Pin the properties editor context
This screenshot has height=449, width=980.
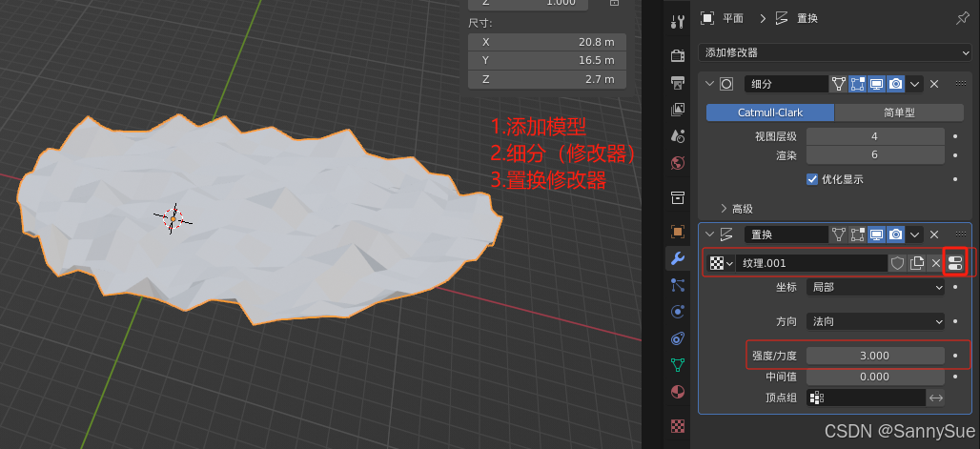963,18
